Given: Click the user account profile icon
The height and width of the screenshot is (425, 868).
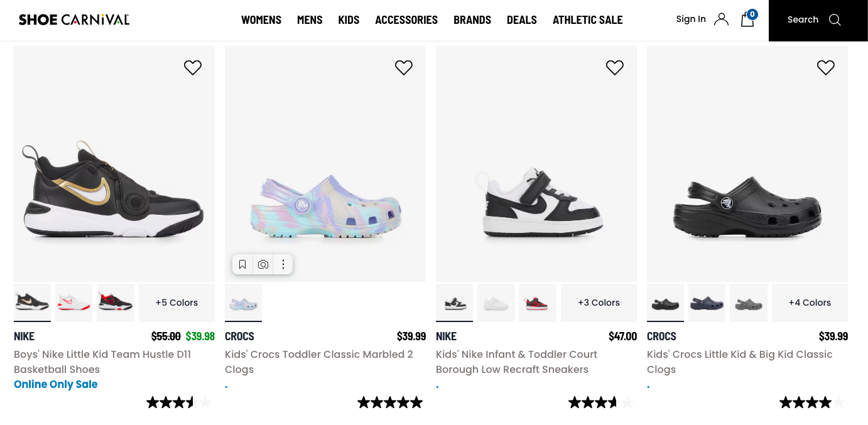Looking at the screenshot, I should [721, 19].
